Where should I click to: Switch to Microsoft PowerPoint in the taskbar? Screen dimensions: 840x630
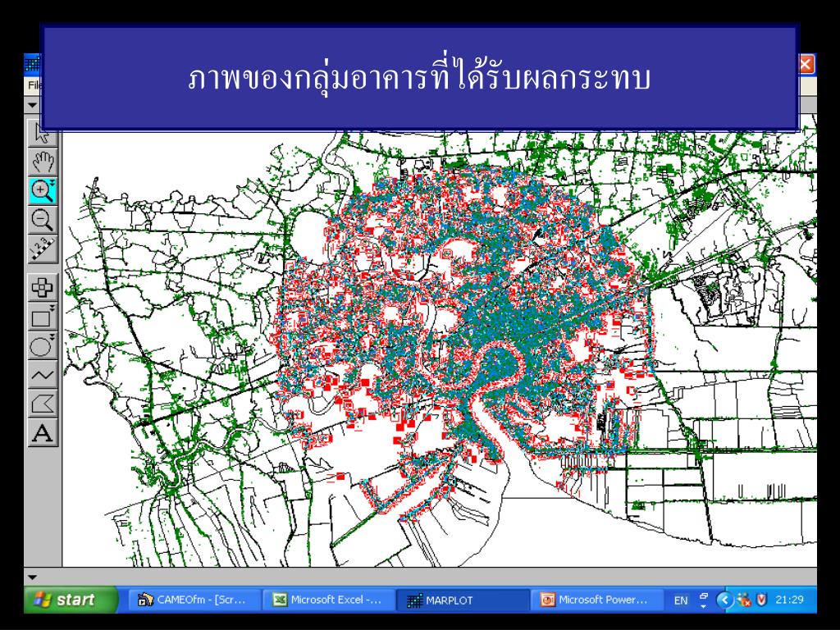(x=596, y=600)
